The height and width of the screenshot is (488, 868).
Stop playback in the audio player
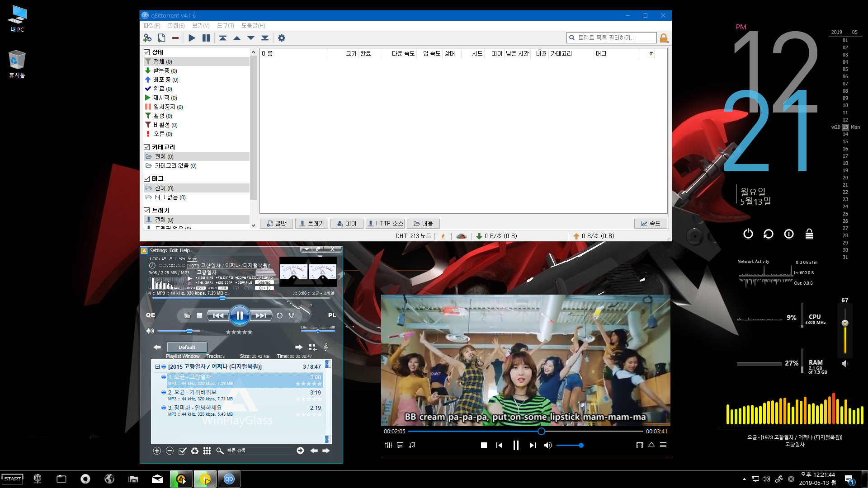pos(199,315)
